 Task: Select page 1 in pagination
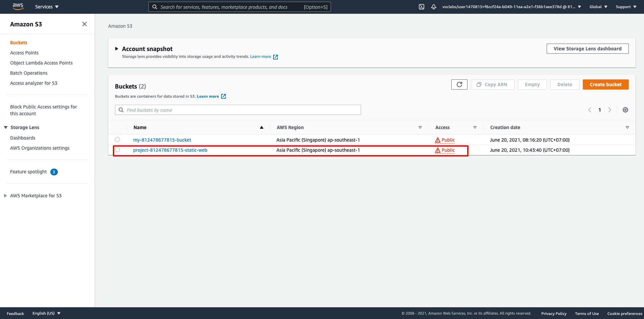pos(600,110)
